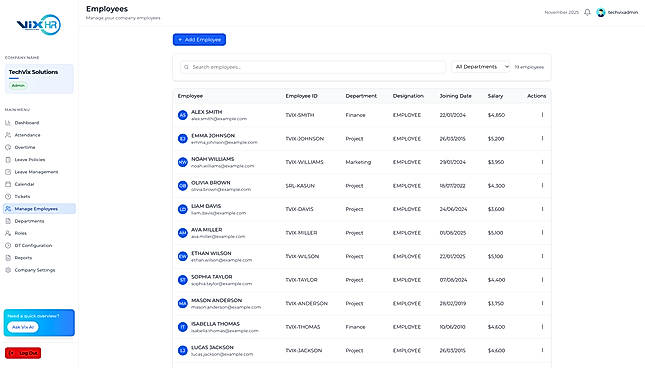Open Dashboard from main menu
The image size is (645, 368).
(x=27, y=123)
